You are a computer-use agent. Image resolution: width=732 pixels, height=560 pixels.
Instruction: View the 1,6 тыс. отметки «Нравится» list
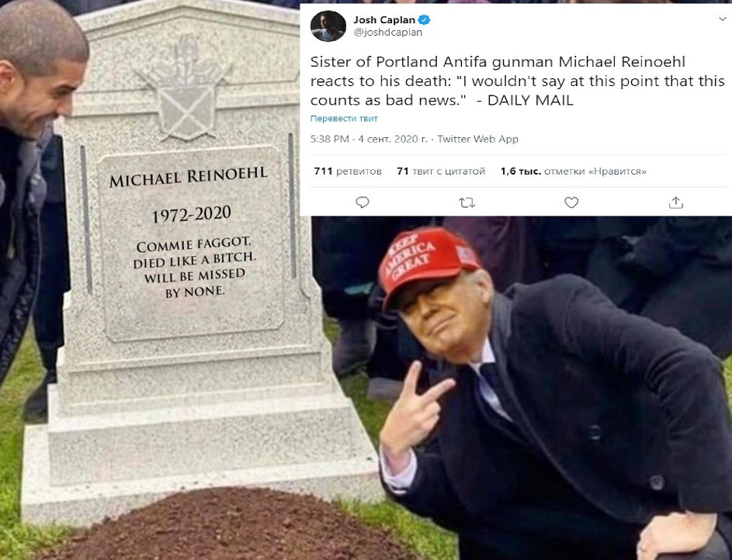(574, 171)
